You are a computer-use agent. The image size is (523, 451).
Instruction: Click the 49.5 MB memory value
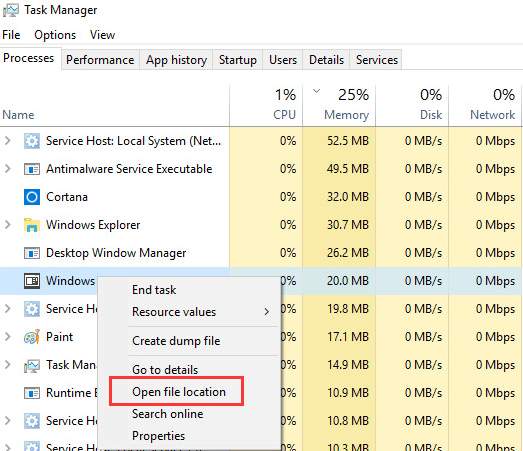click(x=348, y=169)
